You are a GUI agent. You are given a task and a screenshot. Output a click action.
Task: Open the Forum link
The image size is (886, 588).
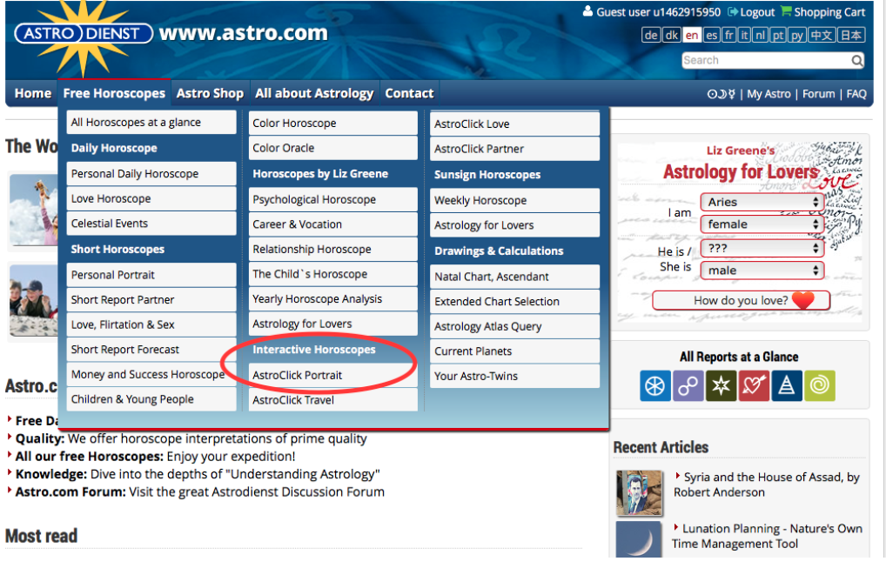818,94
